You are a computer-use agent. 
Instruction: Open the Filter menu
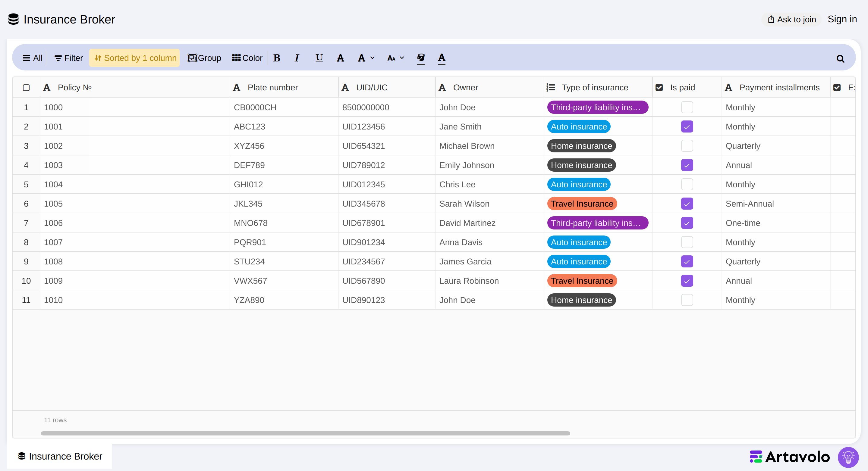coord(69,58)
